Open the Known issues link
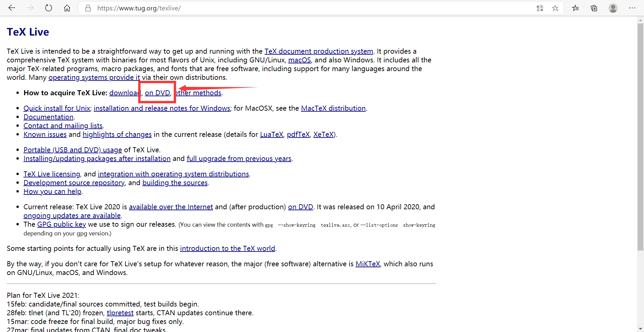 point(45,134)
